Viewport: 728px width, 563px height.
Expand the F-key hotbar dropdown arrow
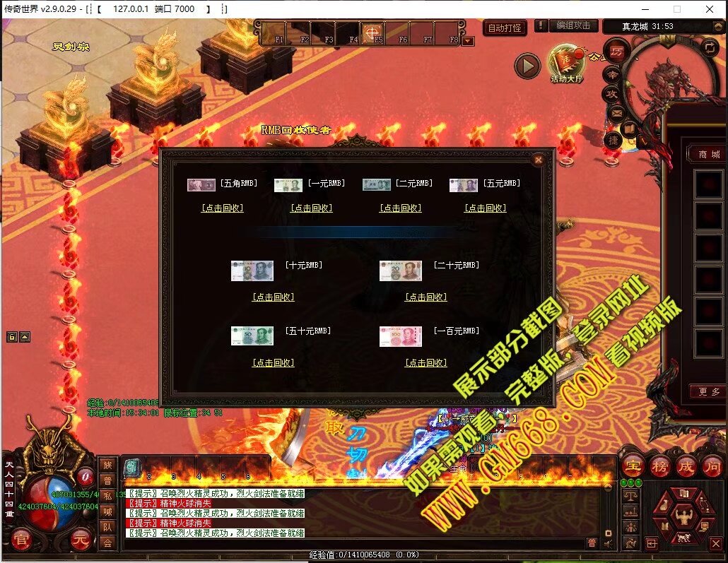pos(469,41)
